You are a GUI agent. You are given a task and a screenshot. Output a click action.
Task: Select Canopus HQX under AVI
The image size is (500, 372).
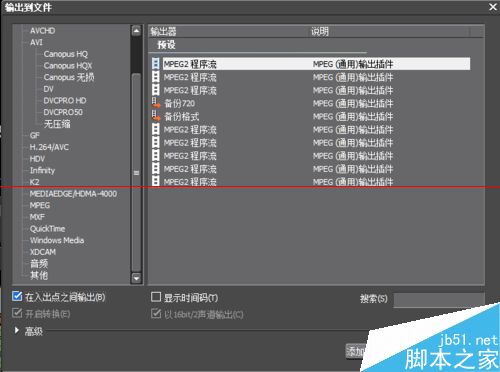[x=68, y=66]
